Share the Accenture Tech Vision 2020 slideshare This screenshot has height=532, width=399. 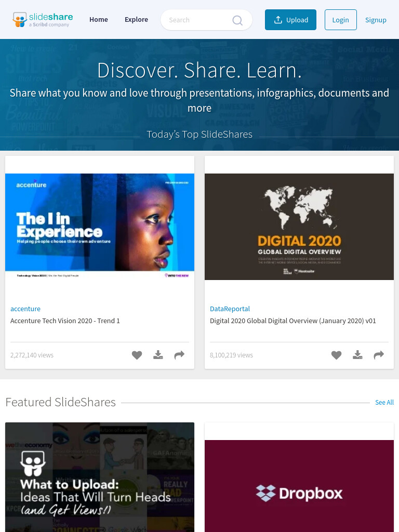(x=179, y=355)
